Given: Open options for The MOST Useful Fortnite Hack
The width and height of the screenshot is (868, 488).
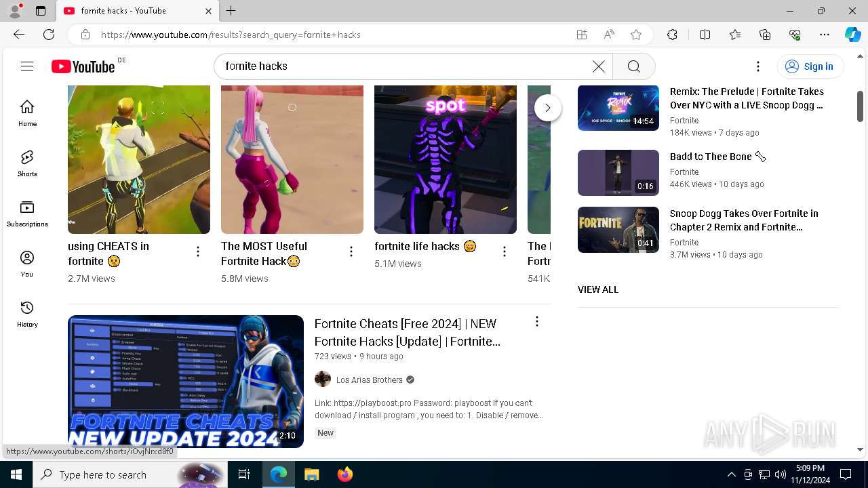Looking at the screenshot, I should click(351, 252).
